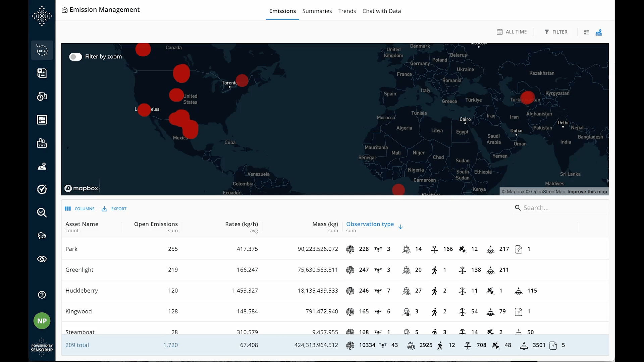Click the EXPORT button

[x=114, y=208]
